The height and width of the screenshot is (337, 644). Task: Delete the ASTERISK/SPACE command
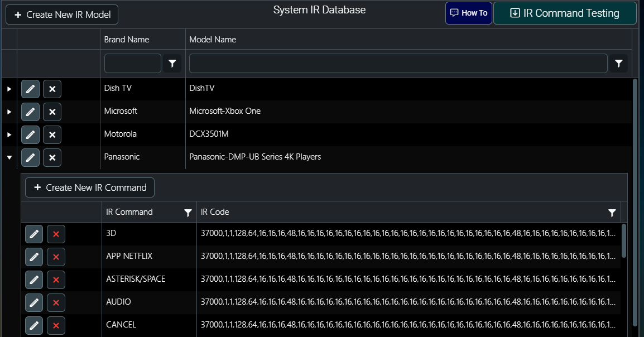(x=56, y=280)
